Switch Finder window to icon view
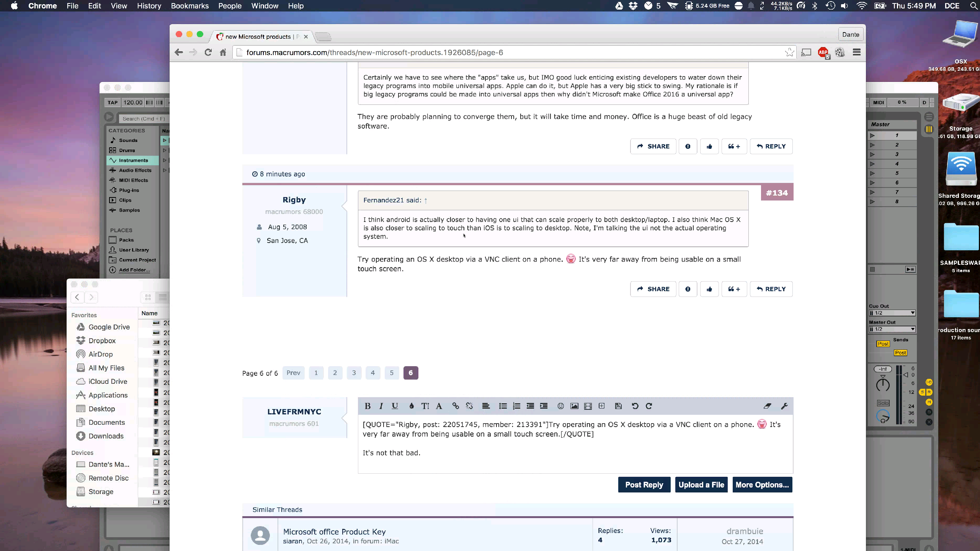The height and width of the screenshot is (551, 980). 148,297
